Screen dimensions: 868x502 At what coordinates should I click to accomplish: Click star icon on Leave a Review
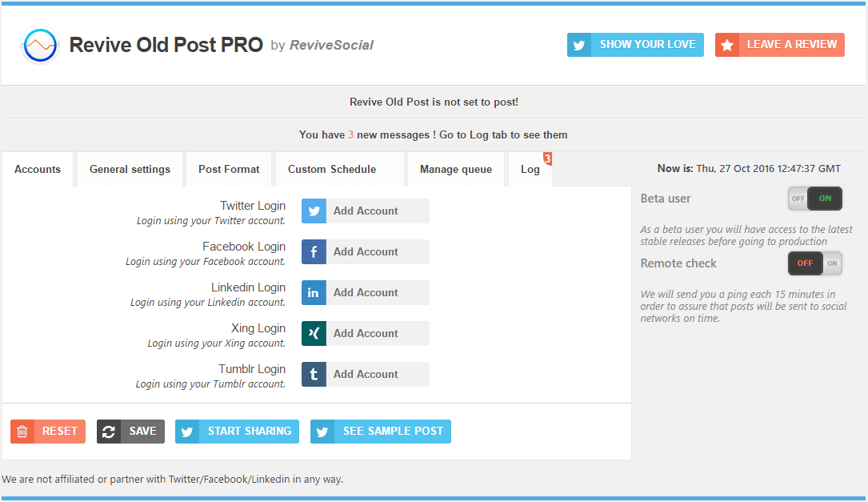(x=727, y=45)
